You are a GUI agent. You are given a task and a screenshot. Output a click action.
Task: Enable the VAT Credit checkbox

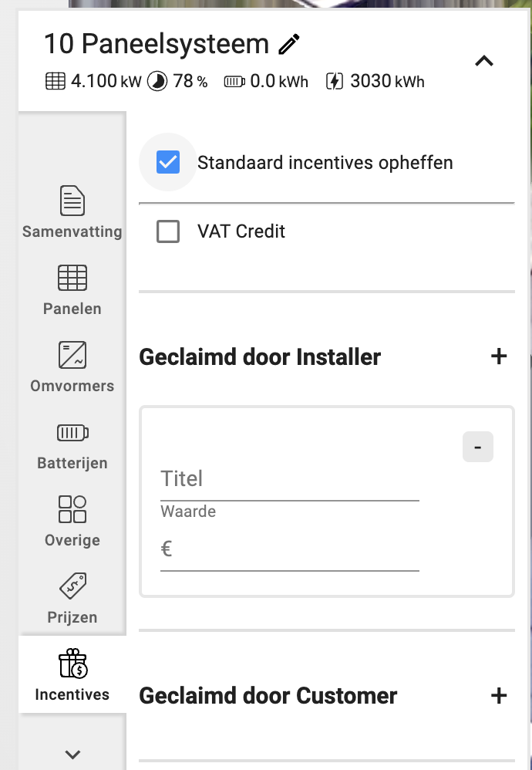(168, 231)
